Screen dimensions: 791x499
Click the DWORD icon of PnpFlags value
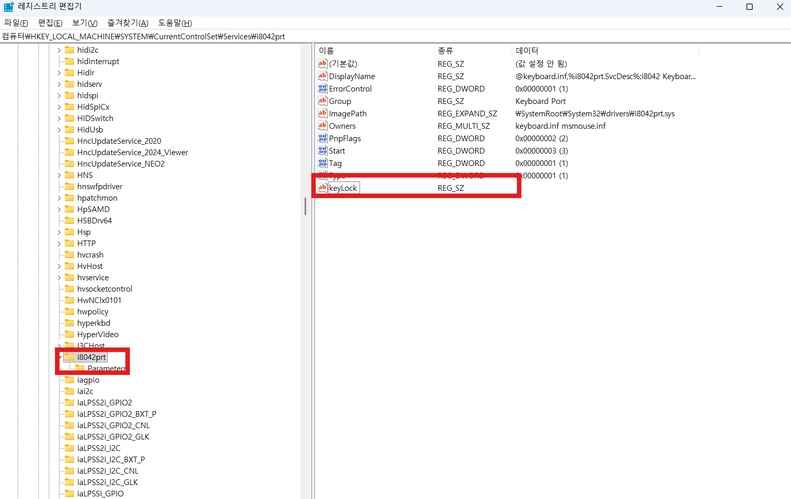[x=323, y=138]
